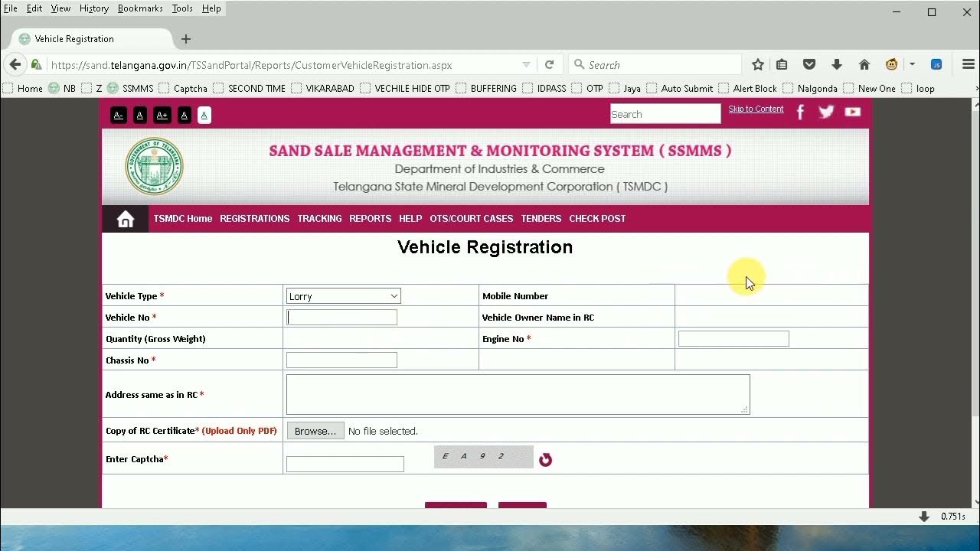Viewport: 980px width, 551px height.
Task: Open CHECK POST navigation item
Action: 597,219
